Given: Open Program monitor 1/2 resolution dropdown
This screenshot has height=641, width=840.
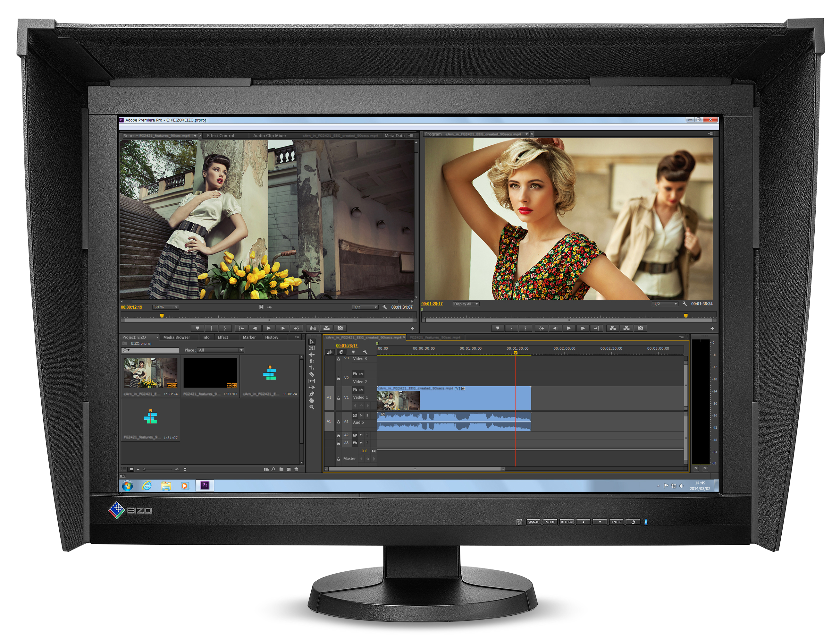Looking at the screenshot, I should [x=665, y=304].
